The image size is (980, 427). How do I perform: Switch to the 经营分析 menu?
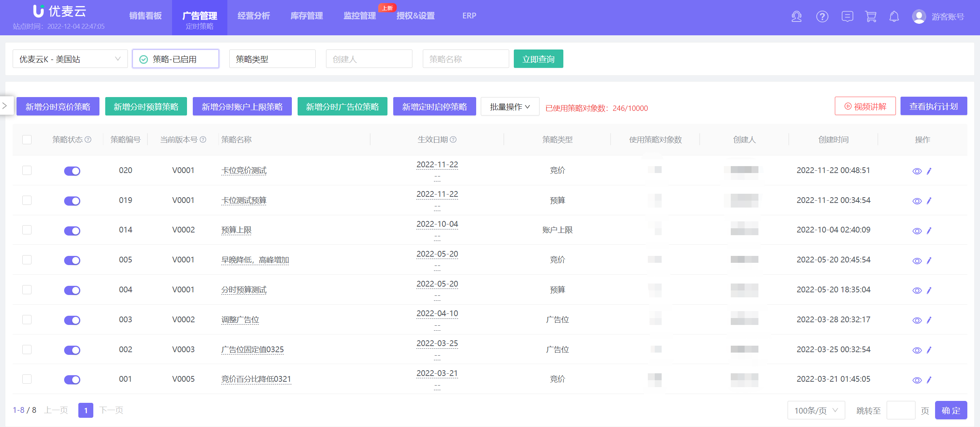[x=253, y=16]
